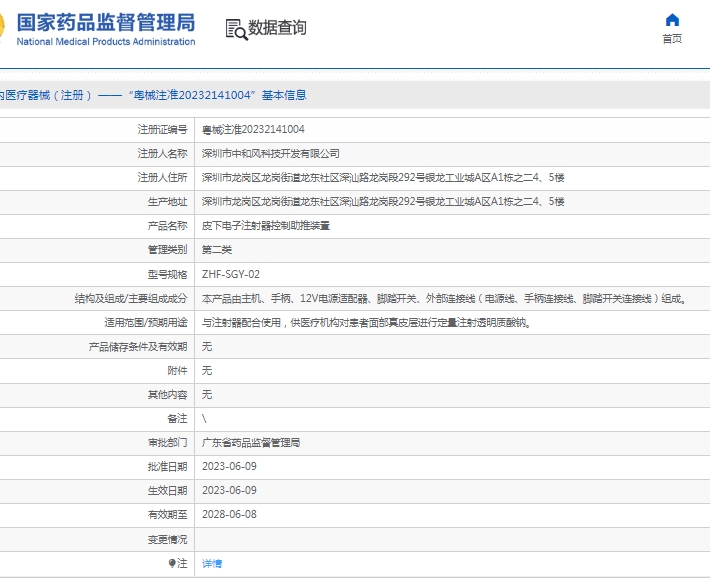The image size is (710, 585).
Task: Click 批准日期 value 2023-06-09
Action: pos(229,466)
